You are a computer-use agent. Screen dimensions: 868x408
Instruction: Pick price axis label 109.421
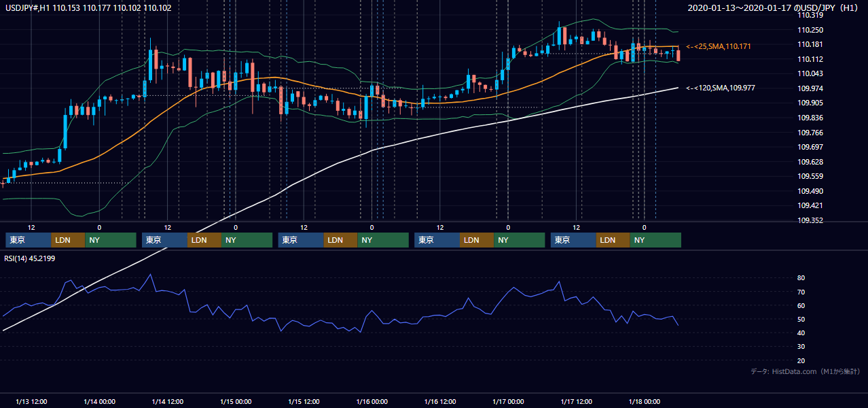point(811,205)
